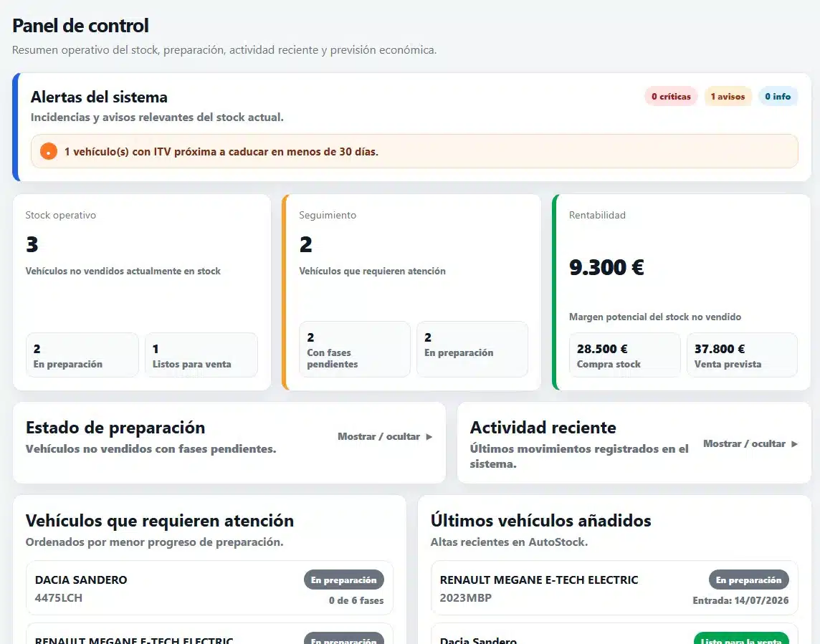Expand Estado de preparación with Mostrar / ocultar
The image size is (820, 644).
point(385,436)
